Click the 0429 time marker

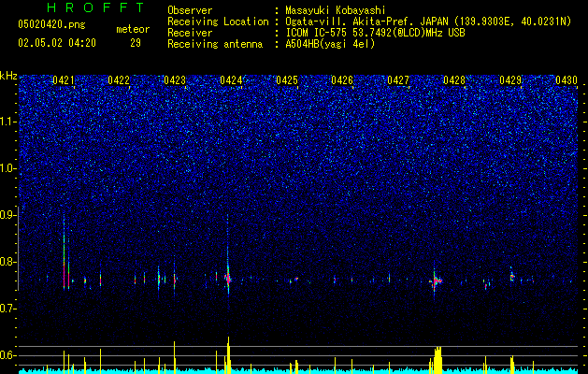tap(510, 80)
